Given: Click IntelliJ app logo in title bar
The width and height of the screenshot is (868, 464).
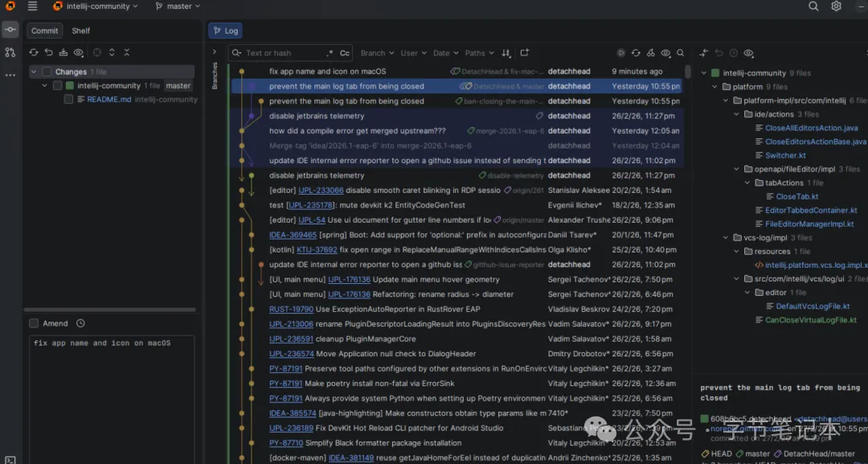Looking at the screenshot, I should 10,6.
